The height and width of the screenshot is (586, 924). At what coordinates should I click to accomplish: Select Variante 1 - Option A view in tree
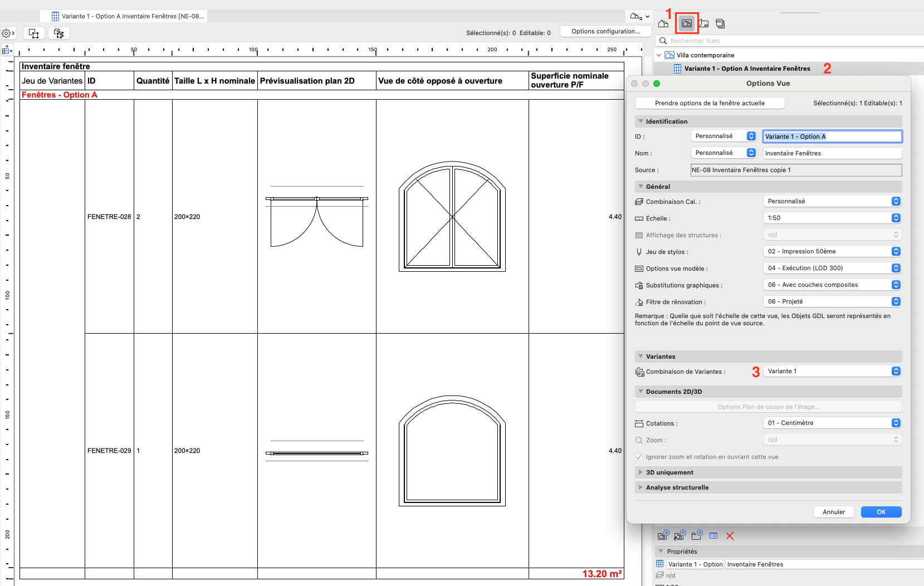click(747, 69)
